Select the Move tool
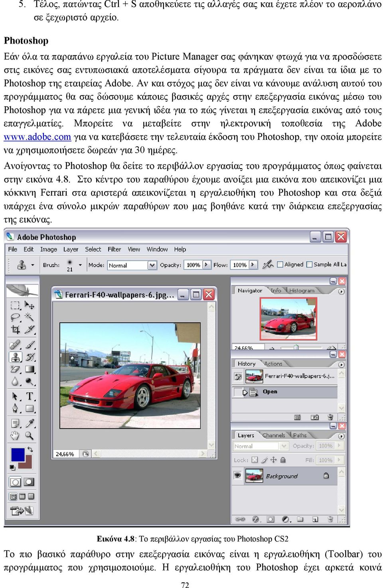The image size is (383, 588). click(30, 306)
